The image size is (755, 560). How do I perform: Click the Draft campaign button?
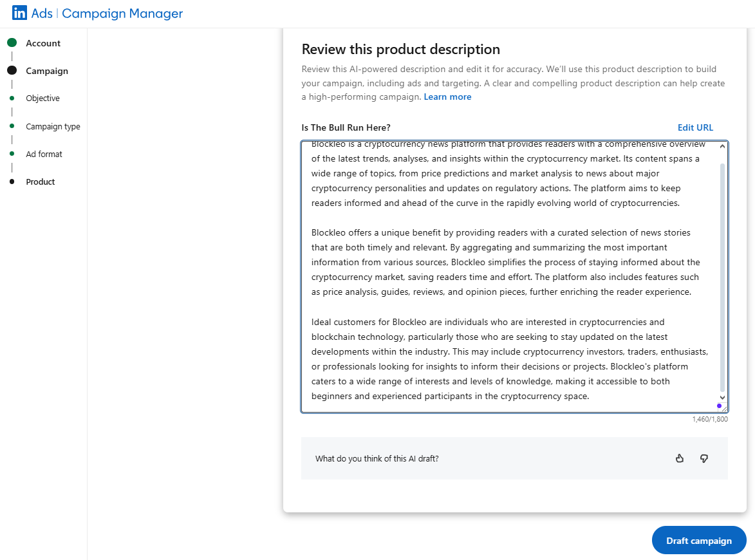pyautogui.click(x=698, y=540)
